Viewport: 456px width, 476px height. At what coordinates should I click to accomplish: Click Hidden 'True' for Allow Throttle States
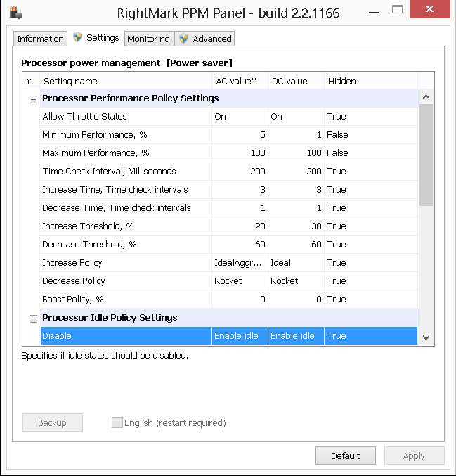pyautogui.click(x=371, y=117)
